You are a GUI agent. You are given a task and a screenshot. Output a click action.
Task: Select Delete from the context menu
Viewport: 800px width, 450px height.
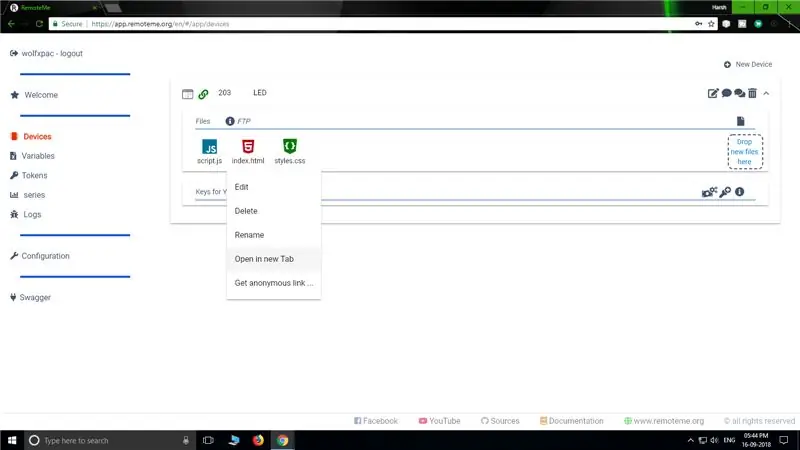273,211
